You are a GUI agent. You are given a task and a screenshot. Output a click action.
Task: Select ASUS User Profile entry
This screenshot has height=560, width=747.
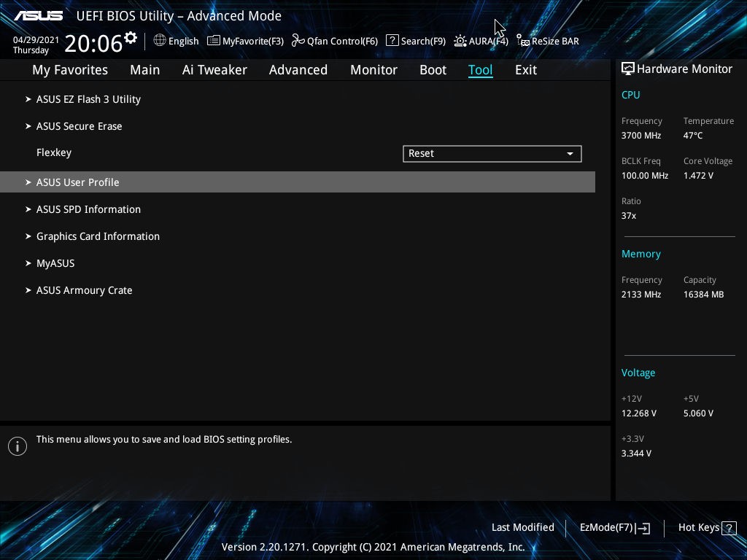pyautogui.click(x=298, y=182)
